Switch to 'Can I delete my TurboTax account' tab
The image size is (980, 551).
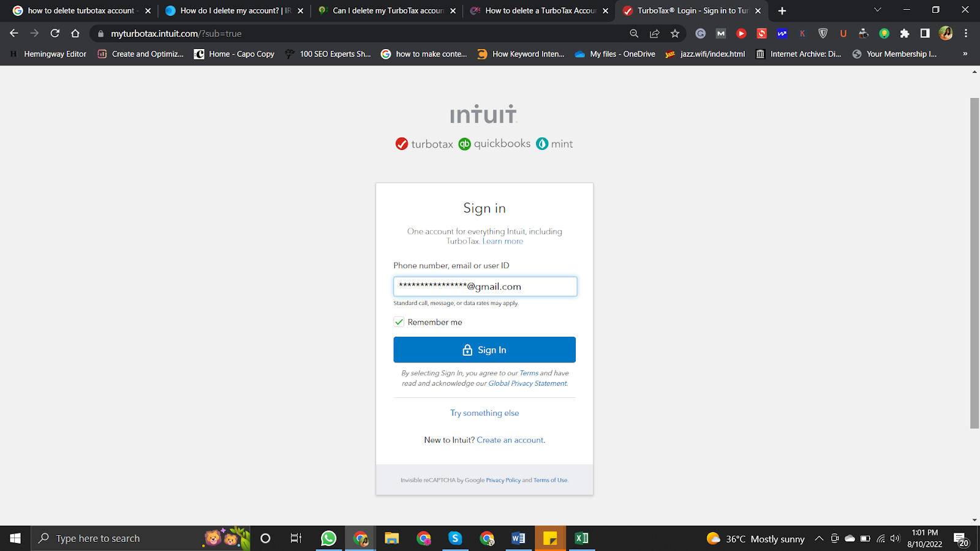pos(386,11)
